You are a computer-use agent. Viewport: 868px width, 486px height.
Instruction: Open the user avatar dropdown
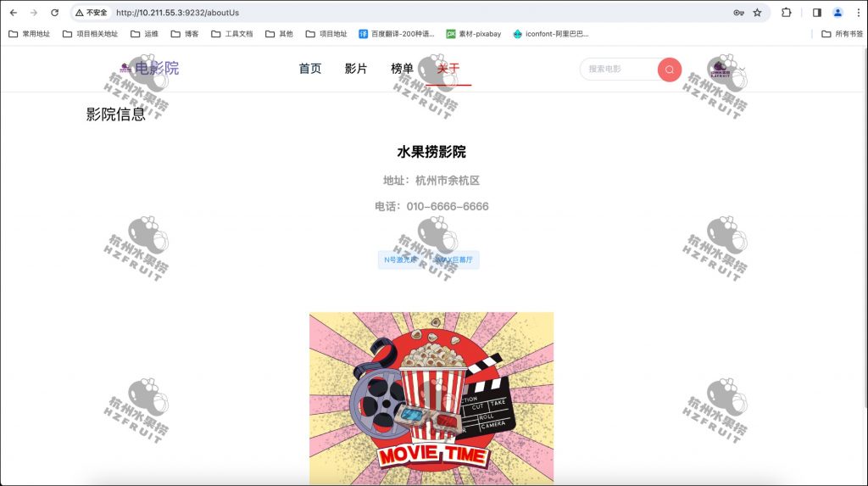pos(727,70)
